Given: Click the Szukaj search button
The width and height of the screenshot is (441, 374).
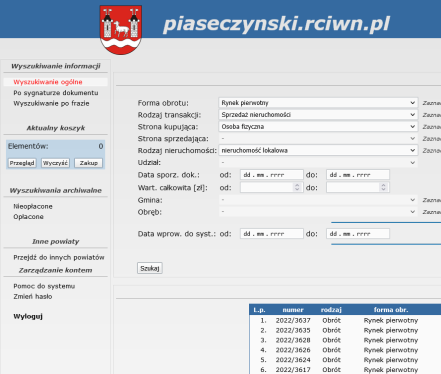Looking at the screenshot, I should 150,268.
